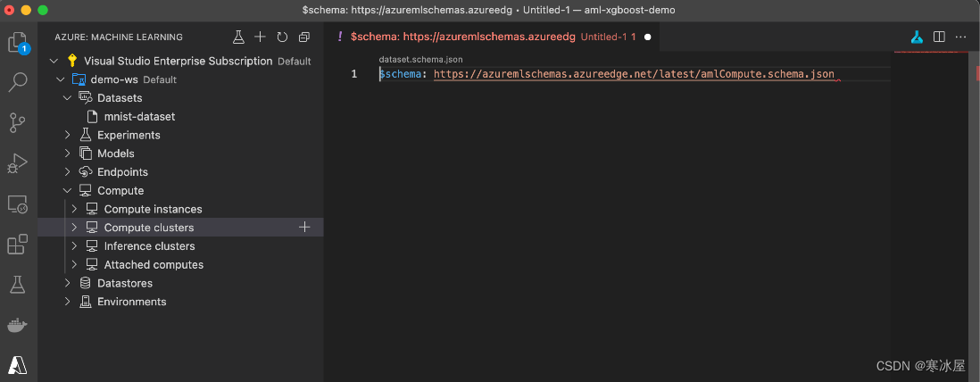Click the Models node icon
The height and width of the screenshot is (382, 980).
(86, 154)
